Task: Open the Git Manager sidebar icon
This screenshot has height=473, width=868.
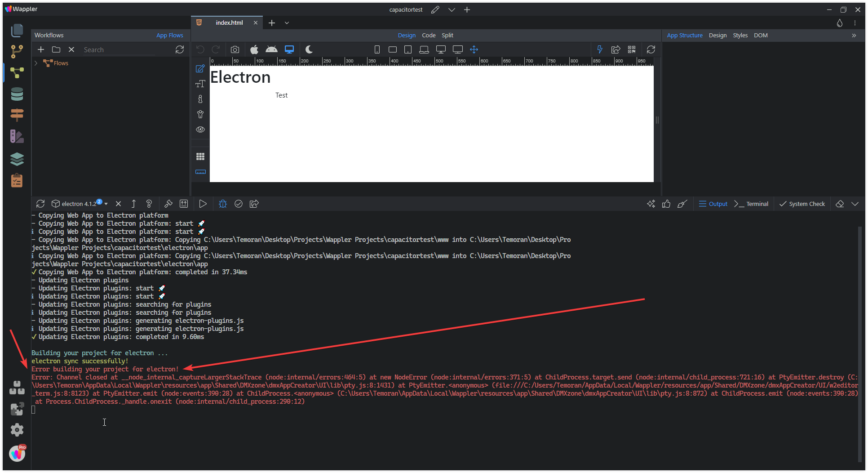Action: point(17,52)
